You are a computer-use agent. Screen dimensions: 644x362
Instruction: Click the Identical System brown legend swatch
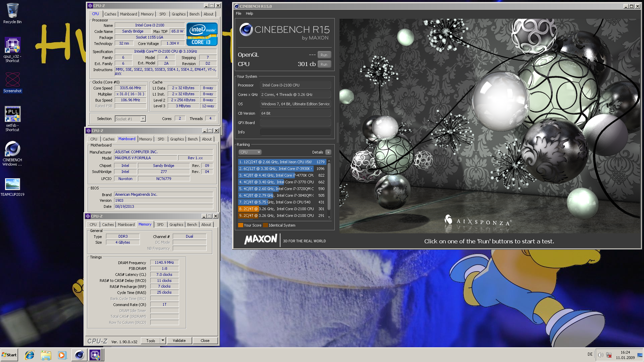click(x=265, y=225)
